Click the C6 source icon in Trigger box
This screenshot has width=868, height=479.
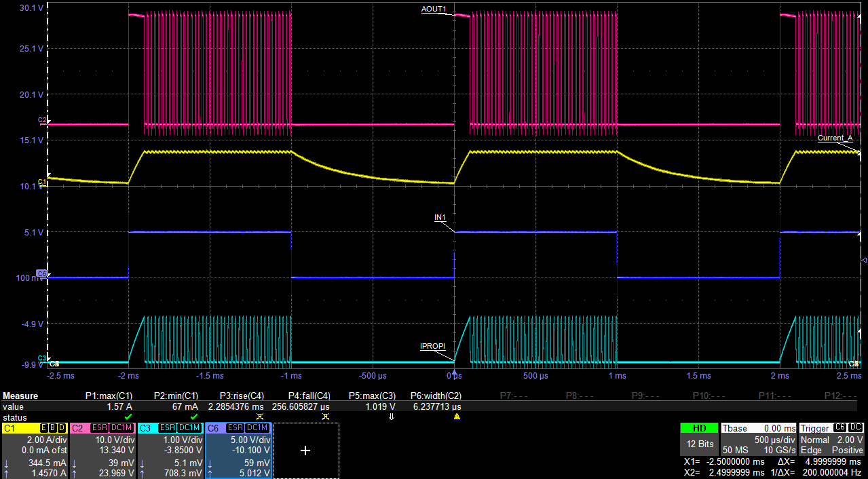pyautogui.click(x=839, y=427)
